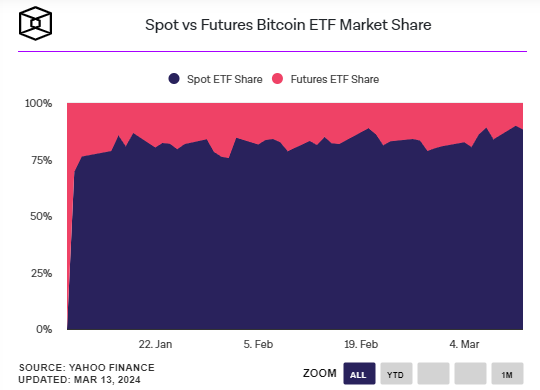Toggle the Spot ETF Share legend marker
This screenshot has width=540, height=390.
(x=174, y=79)
